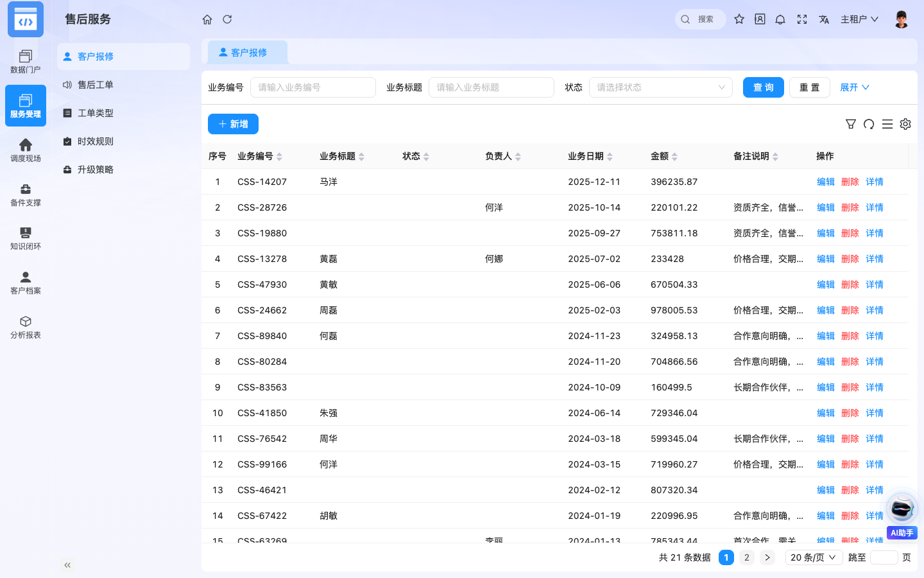Open favorites using the star icon
The height and width of the screenshot is (578, 924).
click(739, 19)
